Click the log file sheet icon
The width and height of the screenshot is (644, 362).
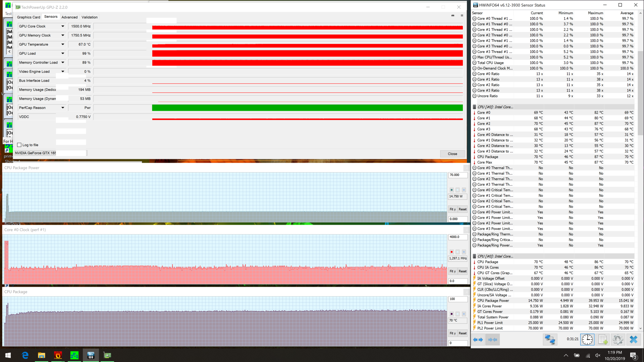[x=603, y=340]
